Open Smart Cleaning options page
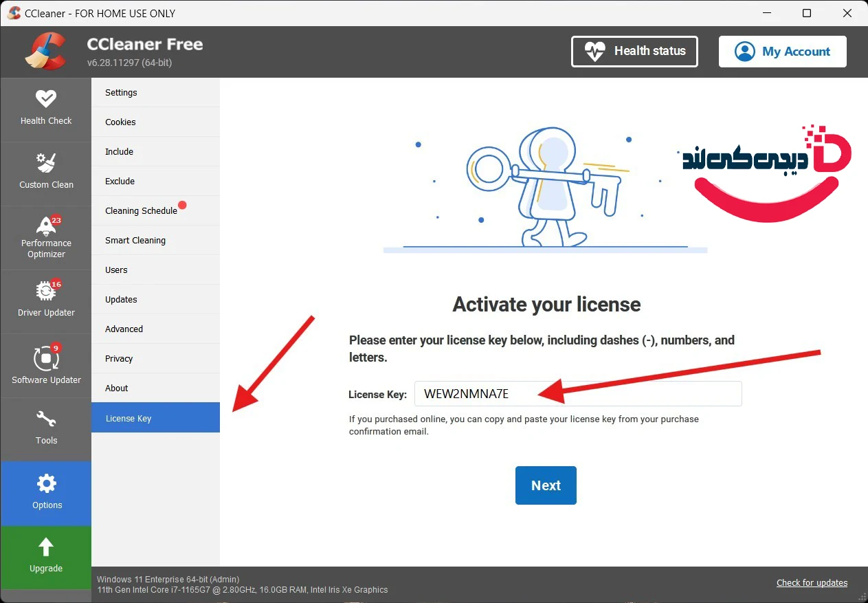This screenshot has width=868, height=603. coord(155,240)
